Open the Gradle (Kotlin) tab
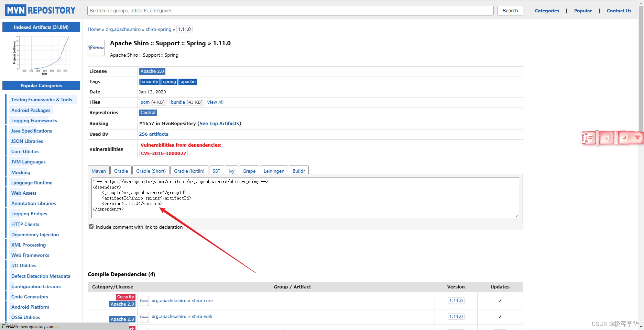 tap(189, 171)
